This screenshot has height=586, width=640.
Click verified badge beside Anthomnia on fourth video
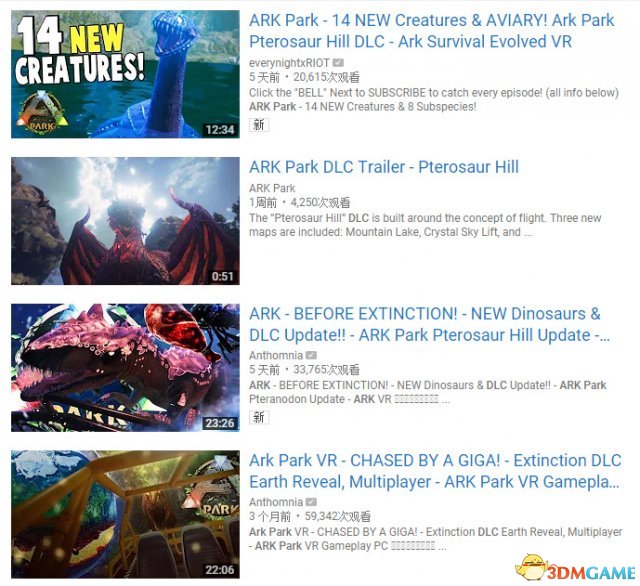pyautogui.click(x=311, y=502)
